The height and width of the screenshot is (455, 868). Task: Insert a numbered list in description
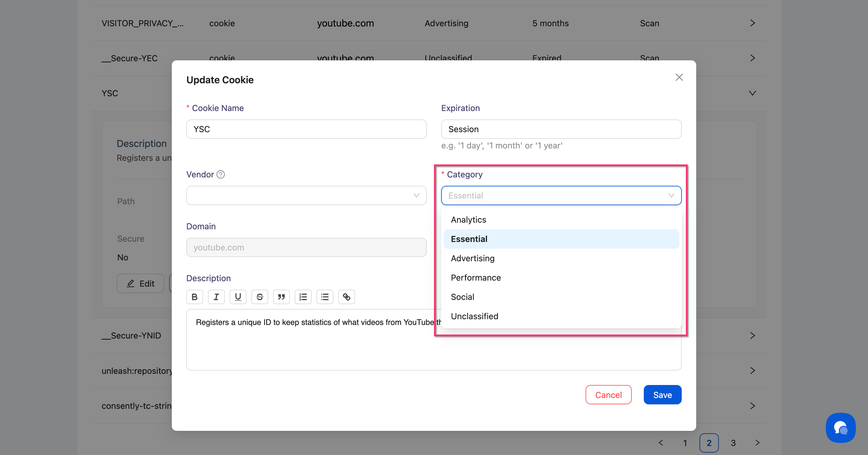pos(303,297)
